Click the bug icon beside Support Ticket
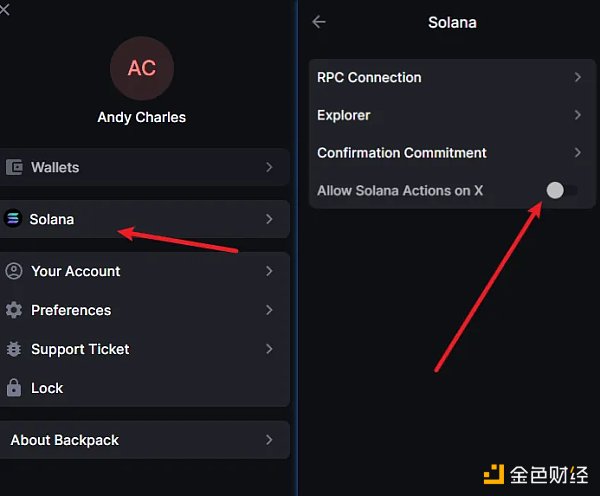 14,349
